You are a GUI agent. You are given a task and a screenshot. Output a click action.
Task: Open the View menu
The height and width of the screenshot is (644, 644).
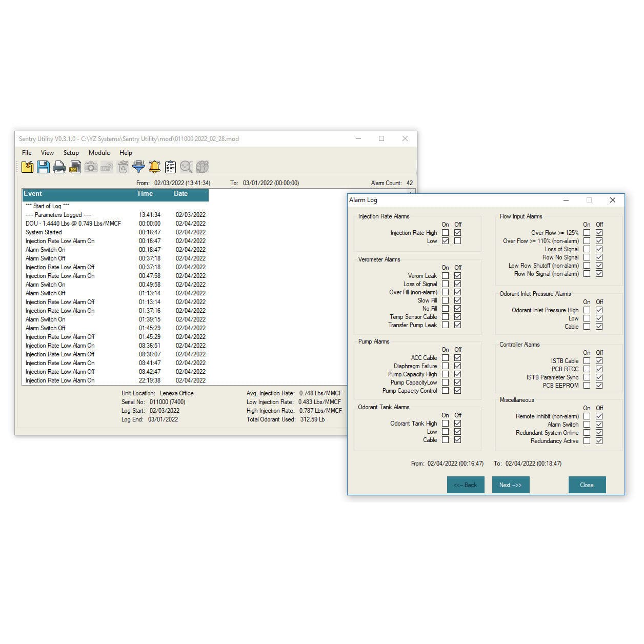click(47, 152)
